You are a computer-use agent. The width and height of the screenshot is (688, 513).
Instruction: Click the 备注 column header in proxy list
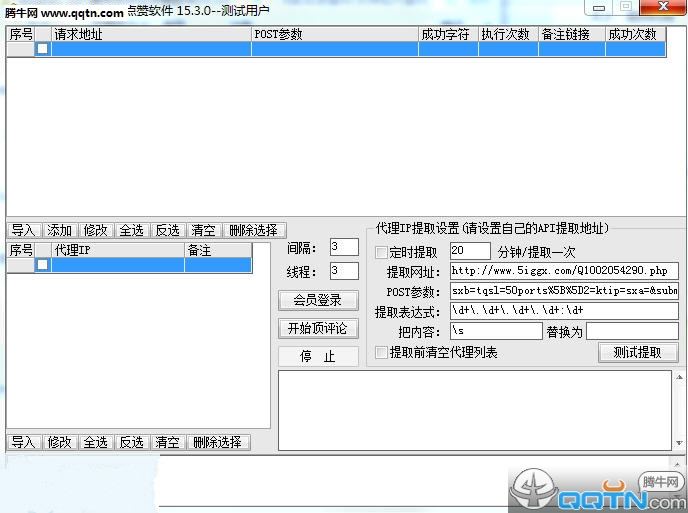click(x=218, y=250)
